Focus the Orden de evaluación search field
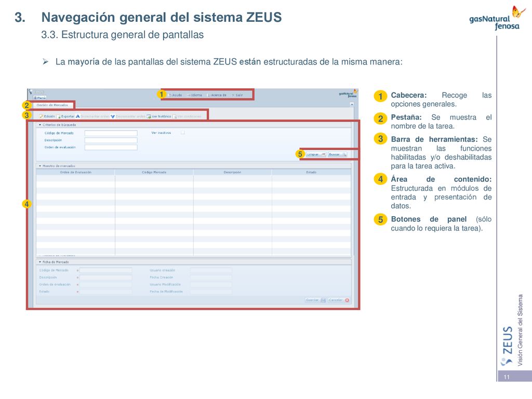 tap(111, 147)
